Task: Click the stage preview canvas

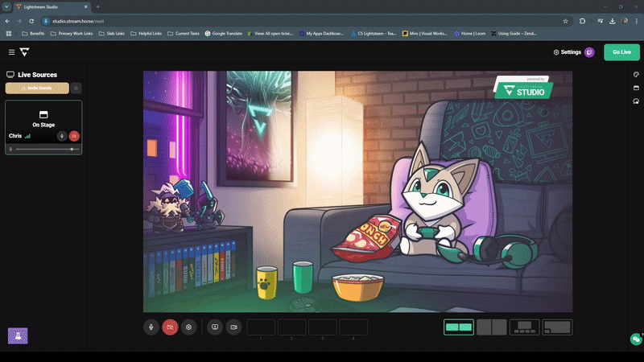Action: 357,191
